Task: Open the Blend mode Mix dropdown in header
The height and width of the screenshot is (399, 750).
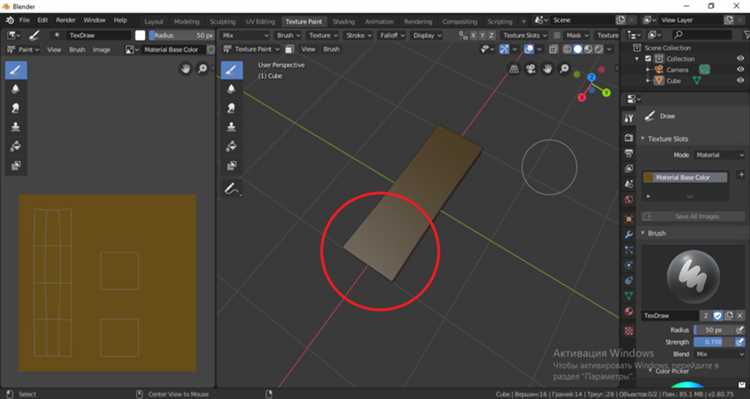Action: tap(245, 35)
